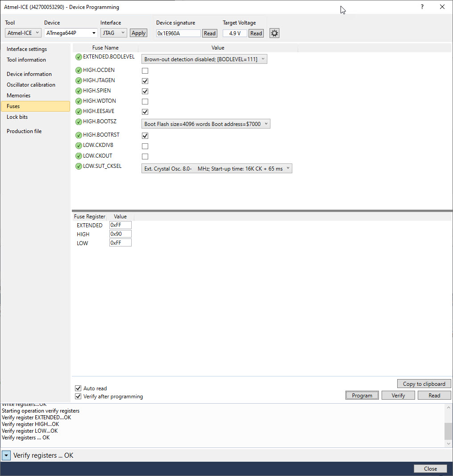Viewport: 453px width, 476px height.
Task: Open the Lock bits page
Action: (x=17, y=117)
